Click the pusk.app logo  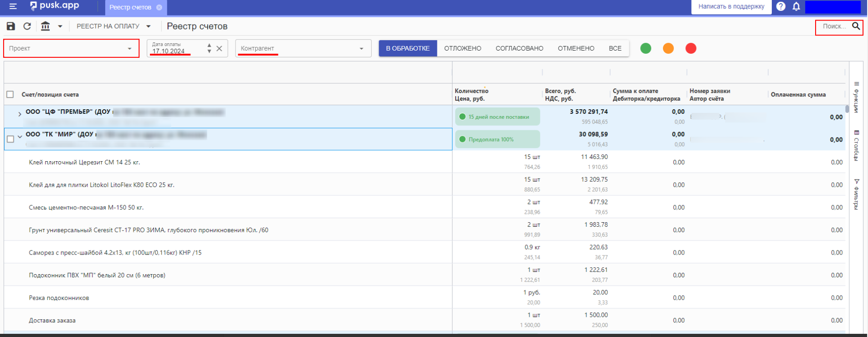point(54,6)
